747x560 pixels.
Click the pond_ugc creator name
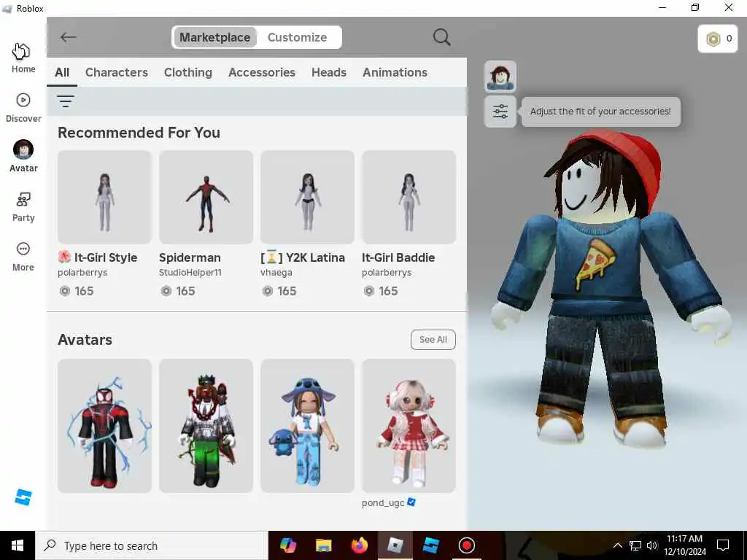(x=383, y=503)
